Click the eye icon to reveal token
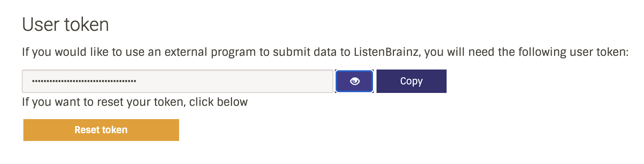The image size is (644, 164). [x=354, y=81]
